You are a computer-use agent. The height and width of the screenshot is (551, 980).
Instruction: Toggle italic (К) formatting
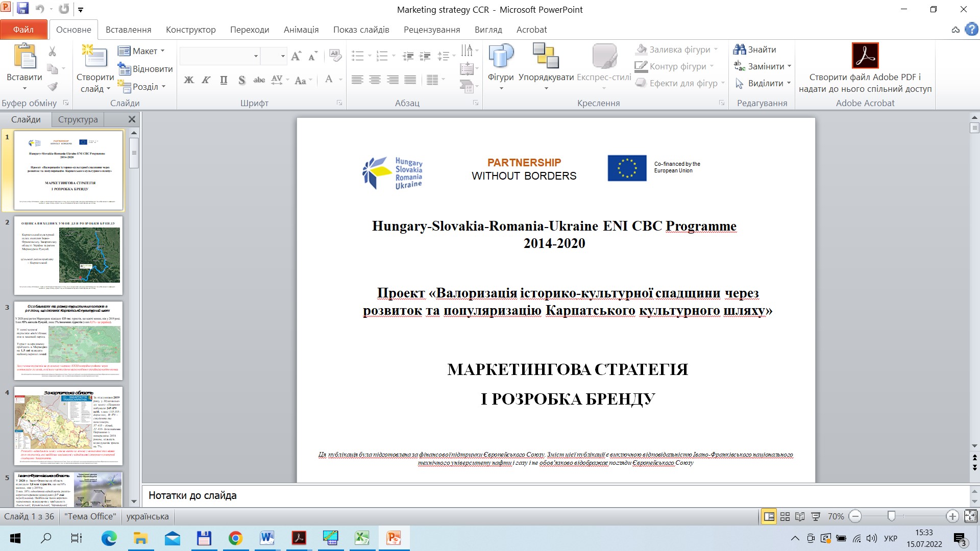tap(206, 80)
